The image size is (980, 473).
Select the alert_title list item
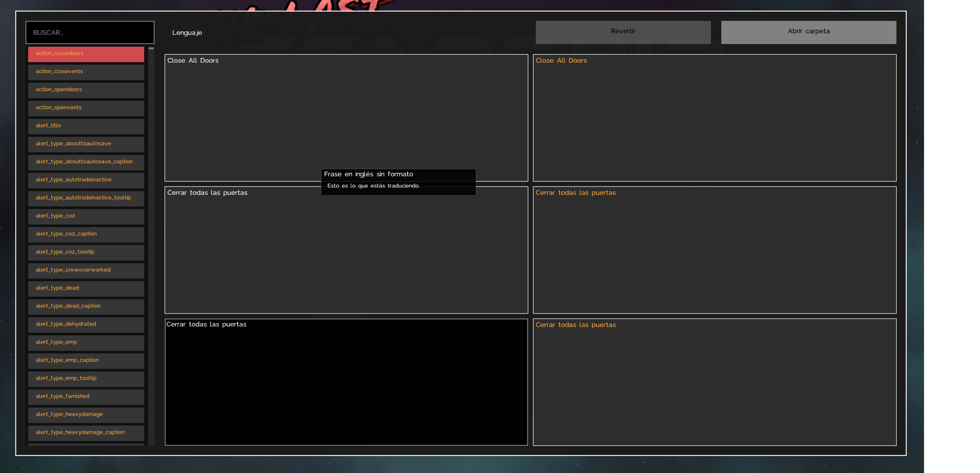pos(86,126)
